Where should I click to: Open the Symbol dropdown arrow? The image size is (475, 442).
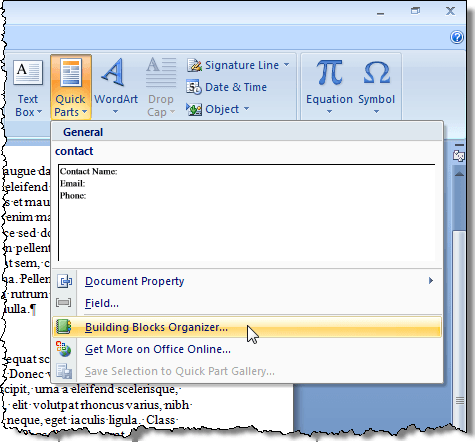[x=376, y=112]
